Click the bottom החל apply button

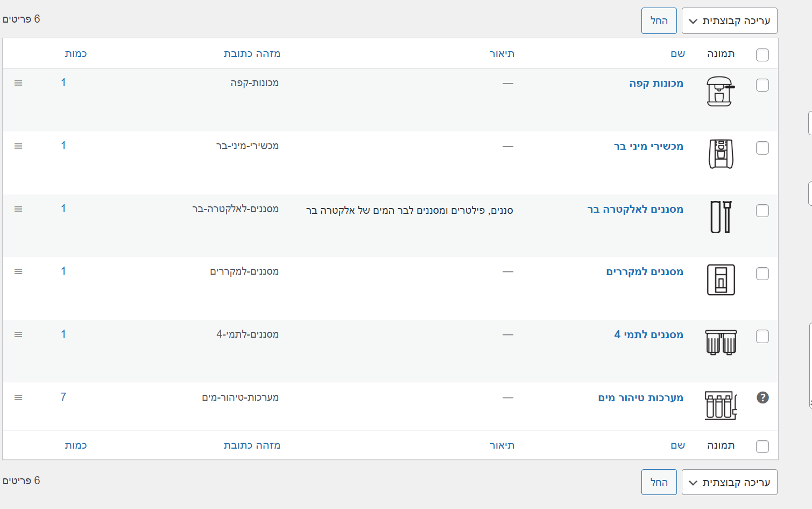[x=659, y=482]
